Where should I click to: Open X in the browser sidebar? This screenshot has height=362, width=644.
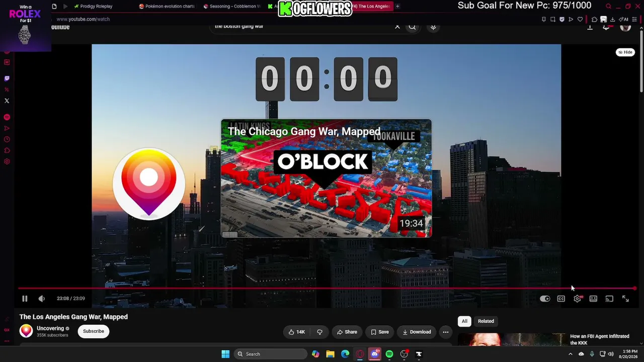(x=7, y=101)
